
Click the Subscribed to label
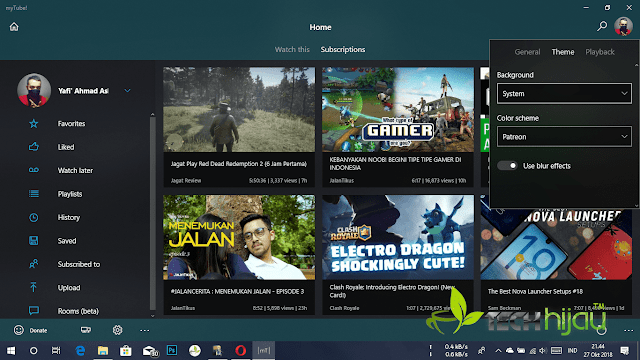(x=79, y=264)
